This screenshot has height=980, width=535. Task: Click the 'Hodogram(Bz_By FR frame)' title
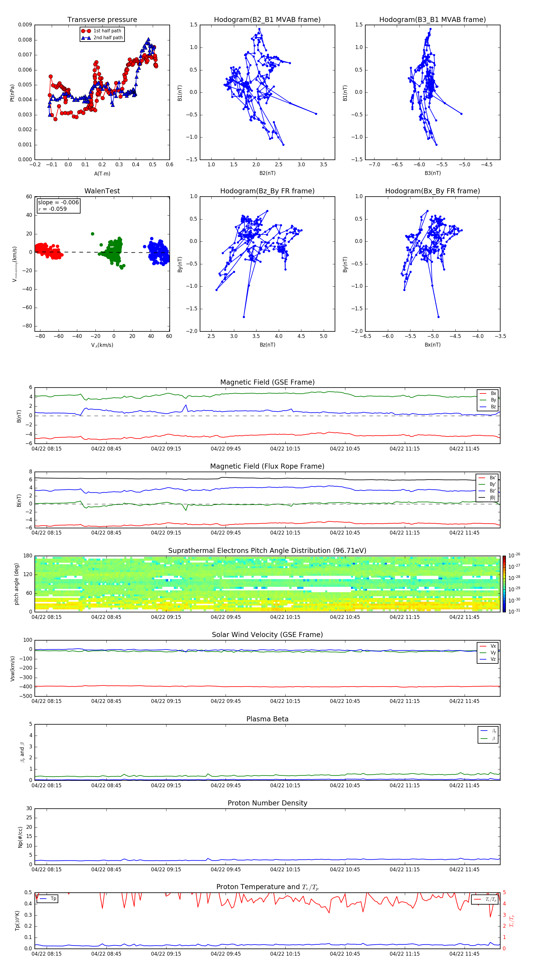pos(267,191)
